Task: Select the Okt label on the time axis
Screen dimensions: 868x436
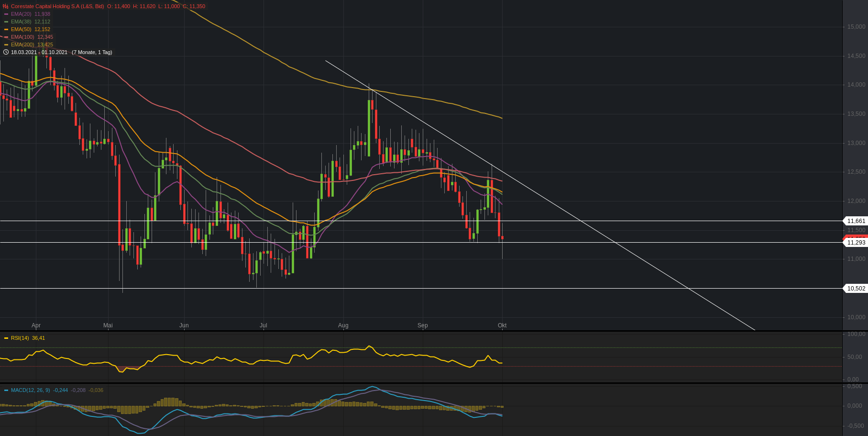Action: [x=501, y=325]
